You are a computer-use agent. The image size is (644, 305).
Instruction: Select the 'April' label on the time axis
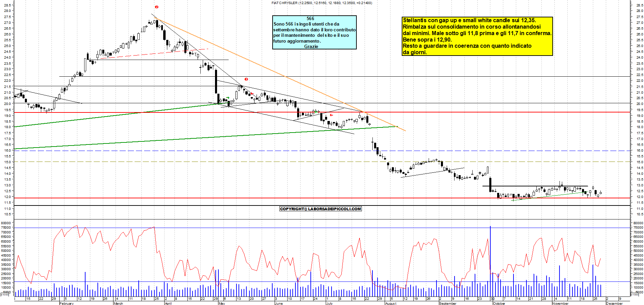[x=168, y=303]
